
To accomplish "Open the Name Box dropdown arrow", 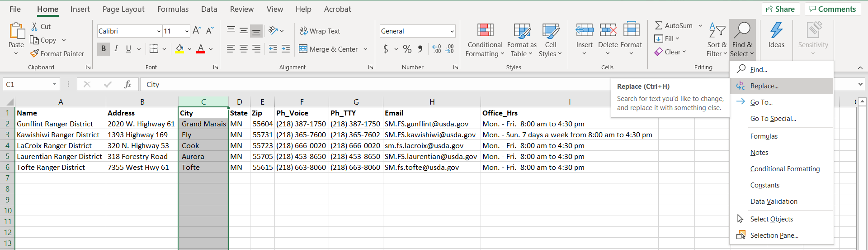I will pyautogui.click(x=54, y=84).
